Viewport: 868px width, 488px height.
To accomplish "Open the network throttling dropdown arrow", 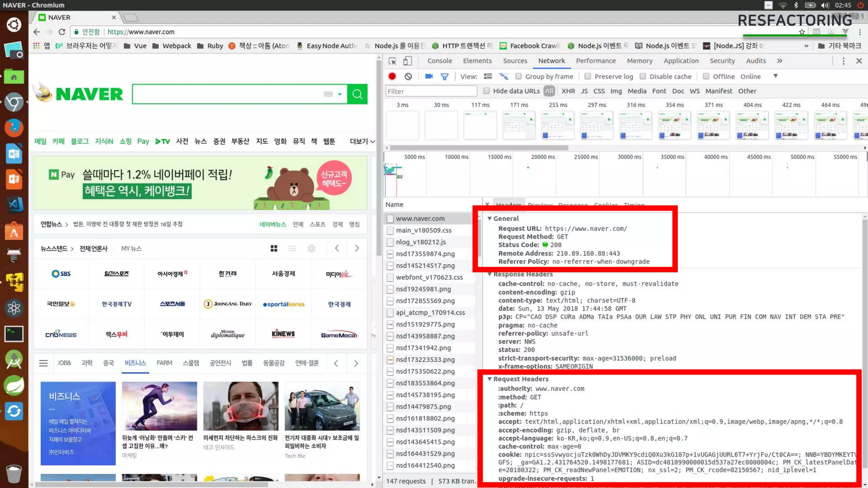I will pyautogui.click(x=775, y=76).
